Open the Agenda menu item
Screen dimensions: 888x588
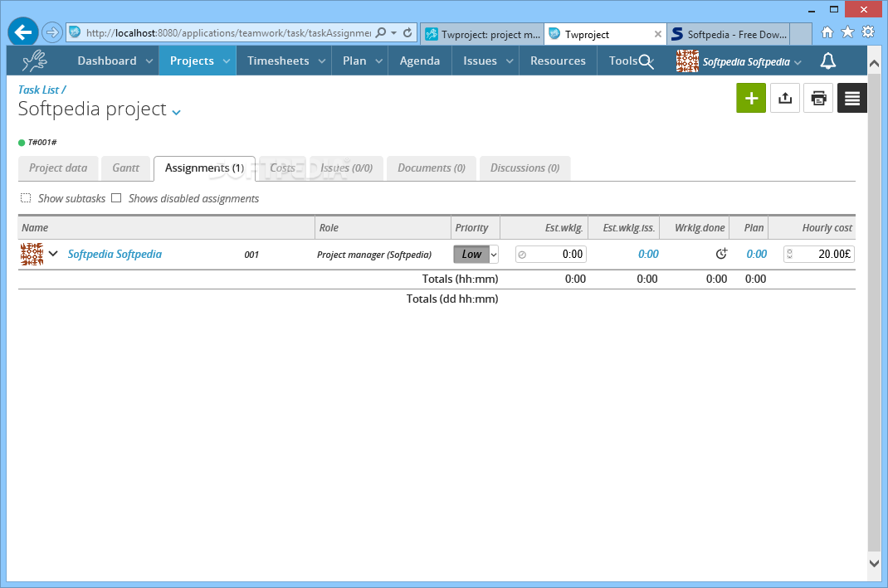420,61
